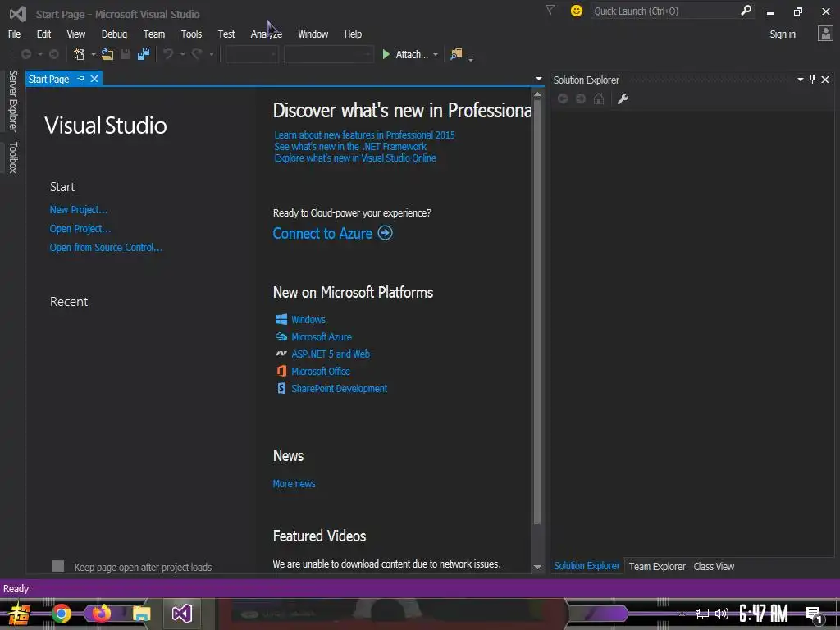Screen dimensions: 840x630
Task: Open the File menu
Action: 15,34
